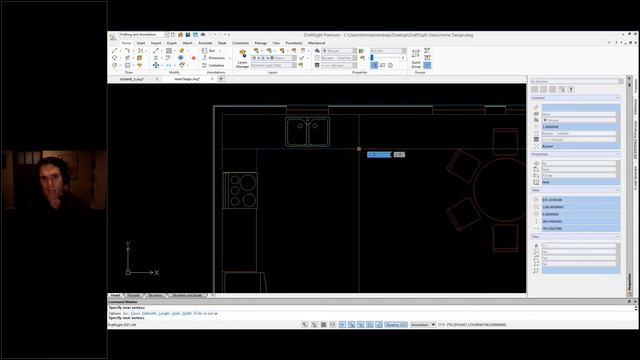This screenshot has height=360, width=640.
Task: Click the blue pattern icon in Modify panel
Action: coord(181,58)
